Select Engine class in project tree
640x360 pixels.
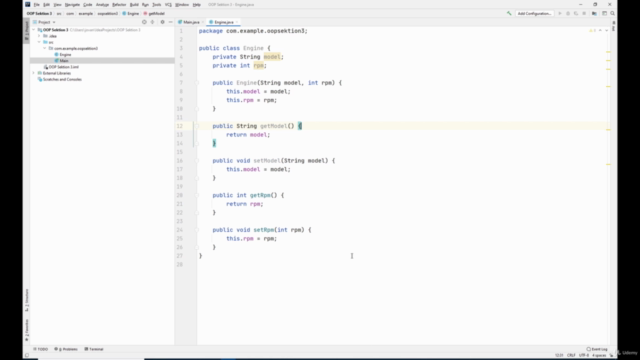(65, 54)
